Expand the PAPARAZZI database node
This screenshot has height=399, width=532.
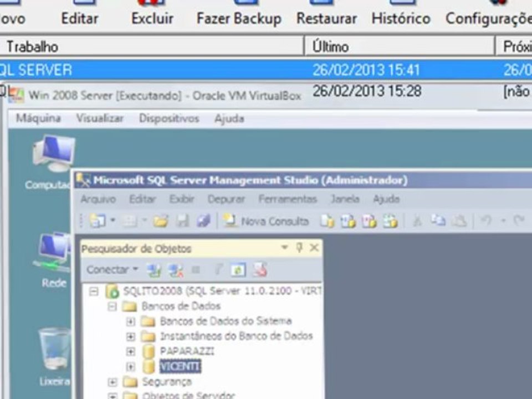pyautogui.click(x=130, y=351)
